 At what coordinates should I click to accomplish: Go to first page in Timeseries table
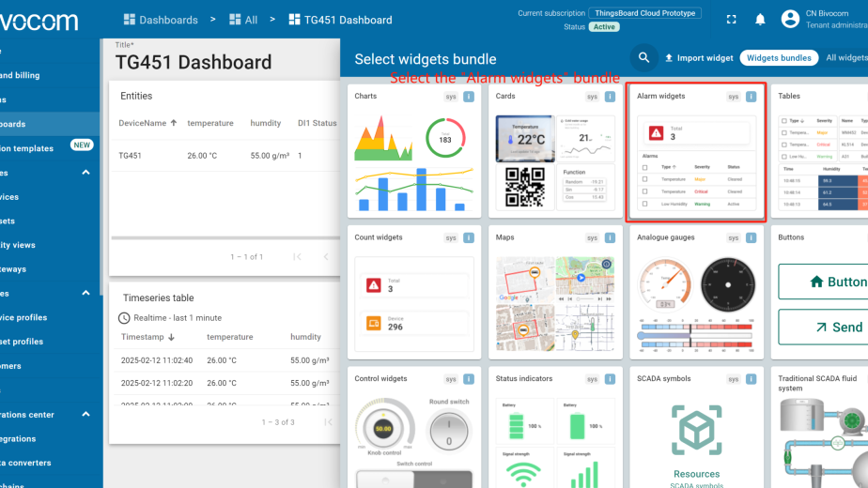point(328,422)
